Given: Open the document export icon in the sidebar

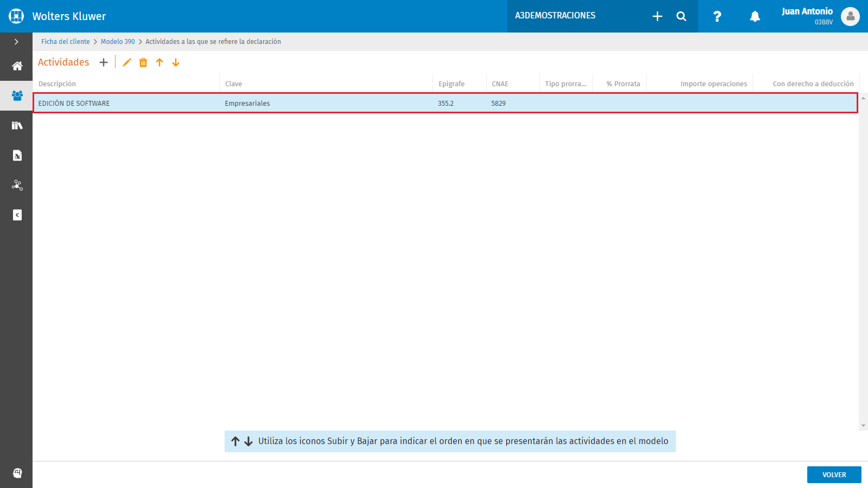Looking at the screenshot, I should [x=16, y=156].
